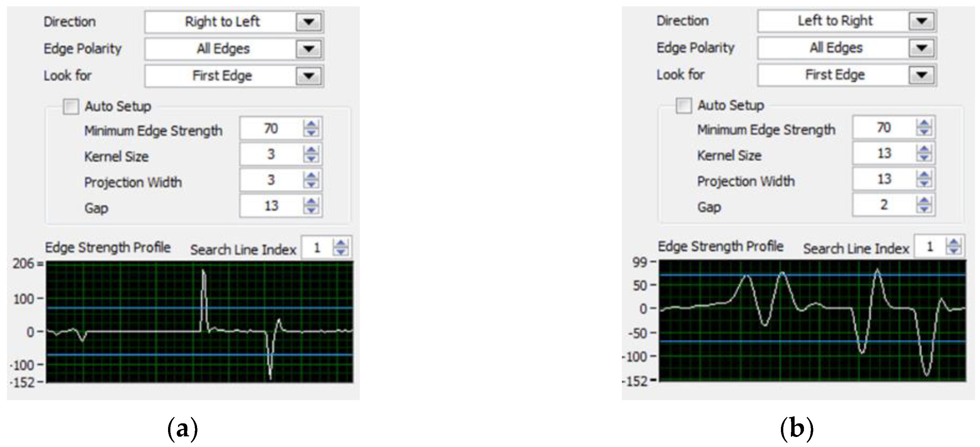Increment Search Line Index in panel (b)
This screenshot has height=447, width=980.
953,242
